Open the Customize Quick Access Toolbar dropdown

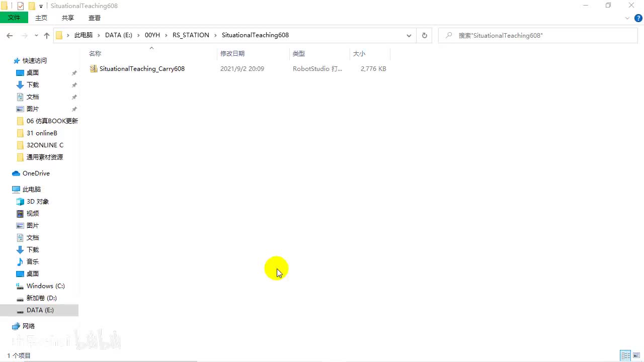click(41, 7)
